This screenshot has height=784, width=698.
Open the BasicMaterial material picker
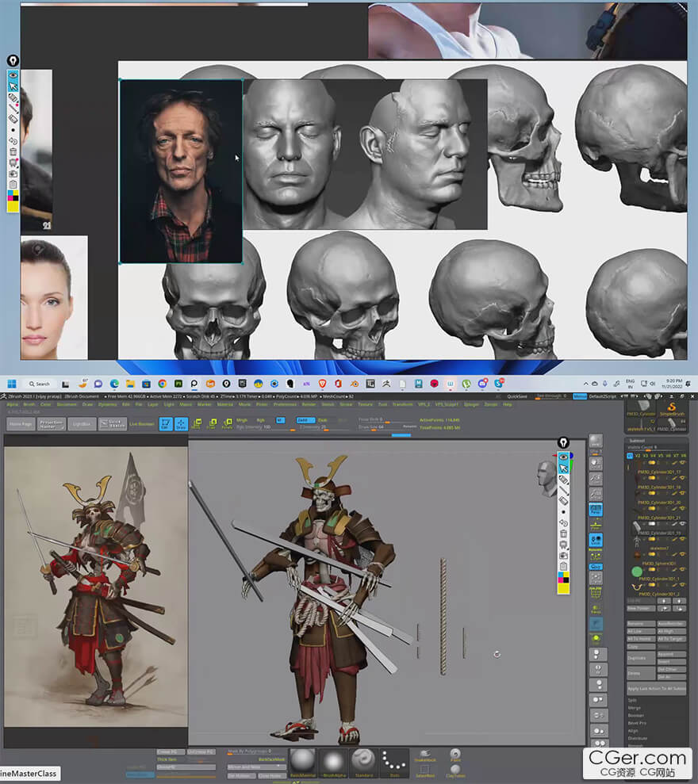[x=303, y=763]
